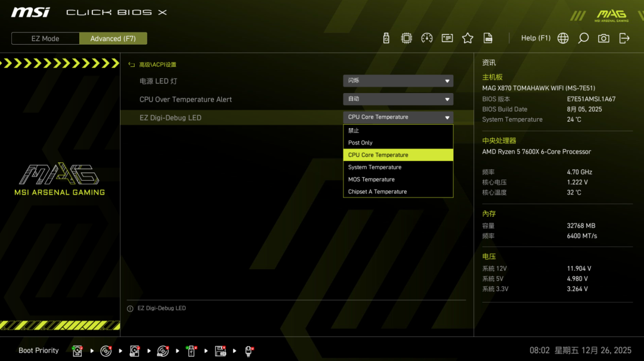Open CPU Over Temperature Alert dropdown

tap(398, 98)
